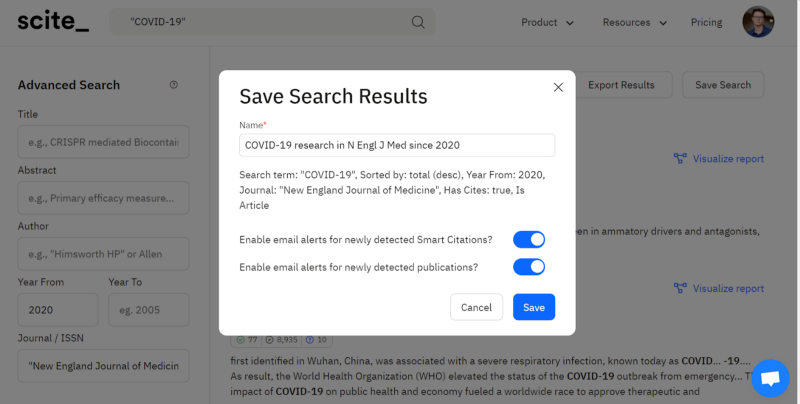This screenshot has height=404, width=800.
Task: Click the Advanced Search help icon
Action: pyautogui.click(x=174, y=85)
